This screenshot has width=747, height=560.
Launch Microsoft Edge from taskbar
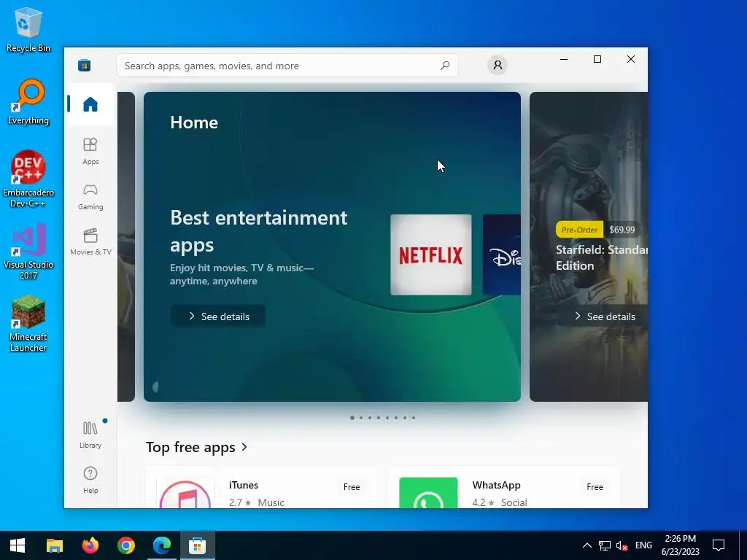pyautogui.click(x=161, y=545)
